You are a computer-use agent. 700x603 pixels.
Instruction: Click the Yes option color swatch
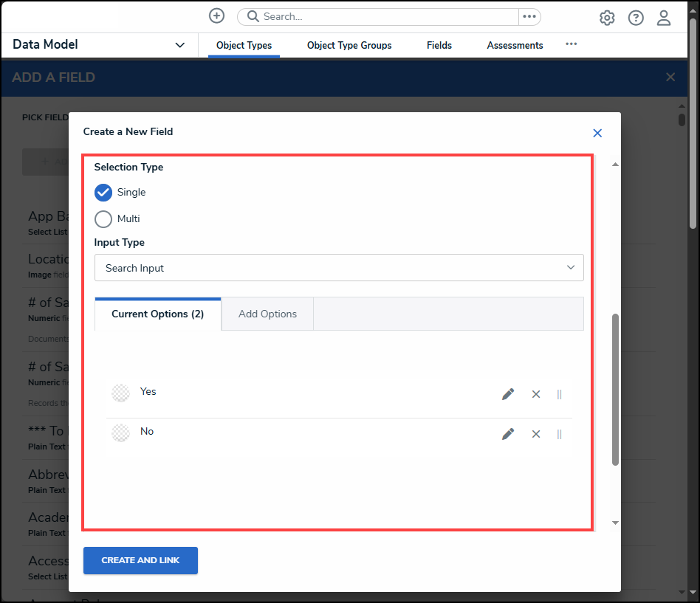pyautogui.click(x=120, y=393)
